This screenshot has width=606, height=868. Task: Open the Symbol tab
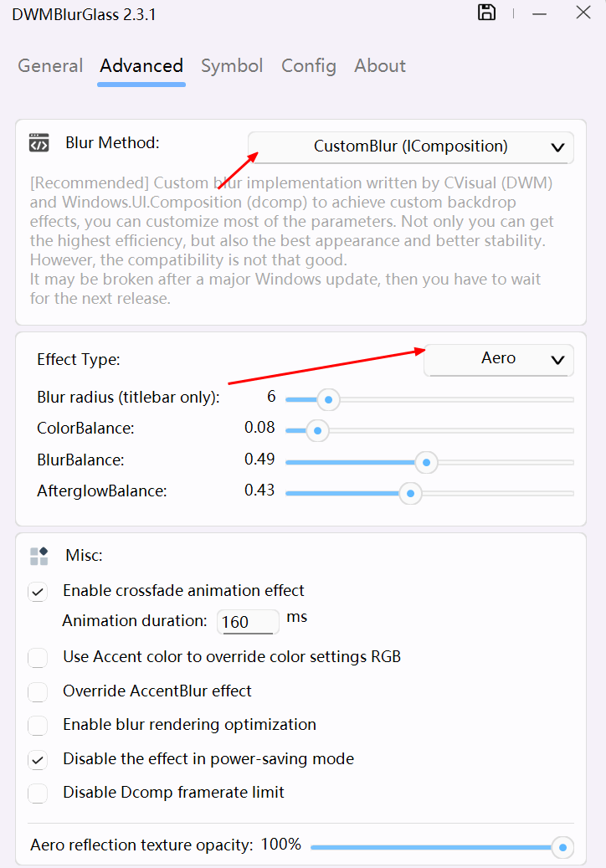coord(232,66)
